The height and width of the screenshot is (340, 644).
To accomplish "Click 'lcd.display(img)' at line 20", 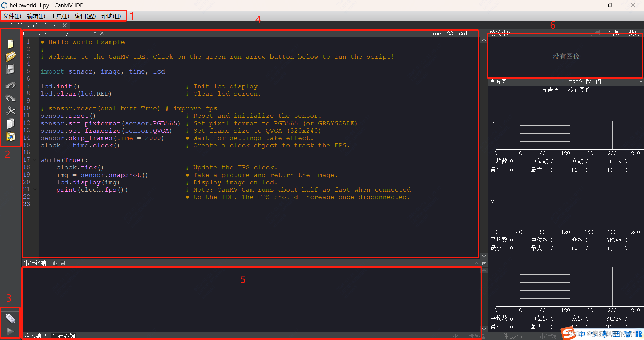I will point(88,182).
